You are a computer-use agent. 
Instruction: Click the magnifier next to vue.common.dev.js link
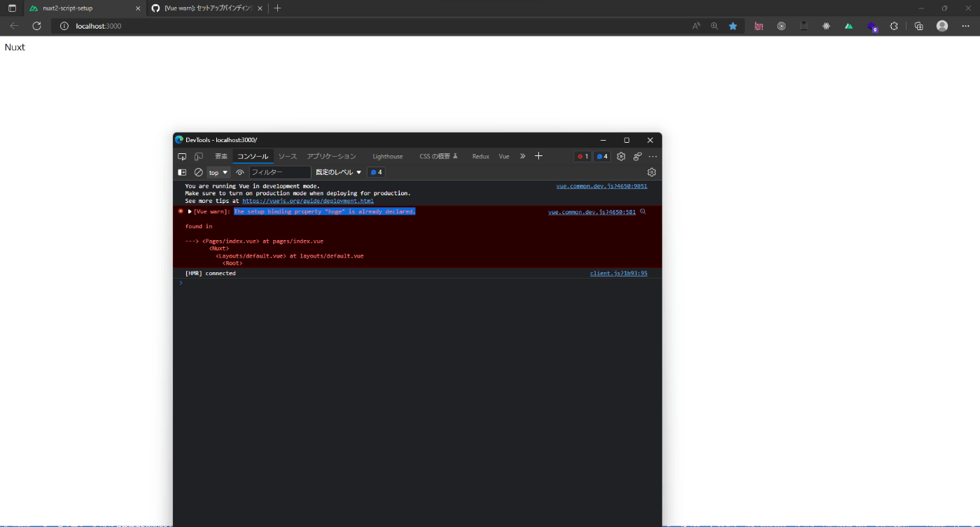643,211
